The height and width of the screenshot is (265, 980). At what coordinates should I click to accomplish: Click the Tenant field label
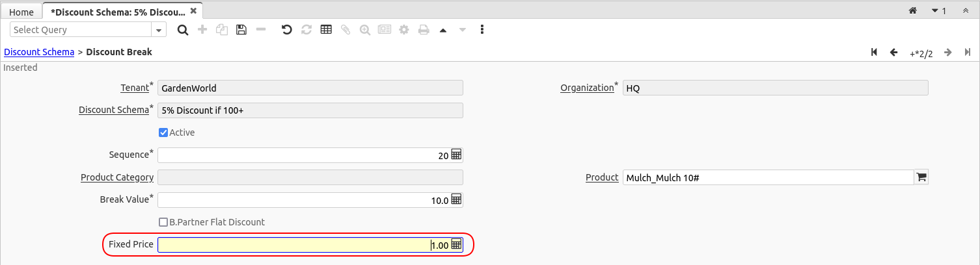pyautogui.click(x=135, y=88)
